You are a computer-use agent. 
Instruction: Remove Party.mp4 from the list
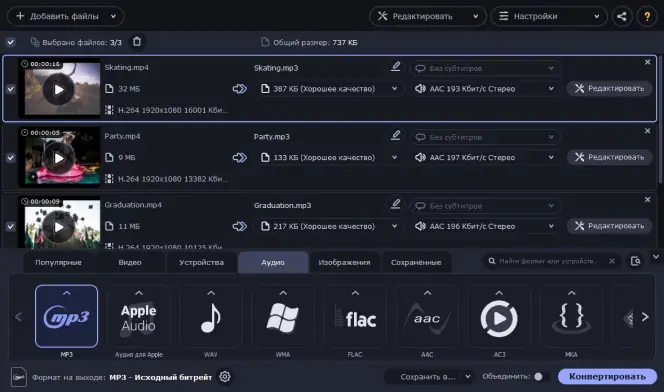click(647, 131)
